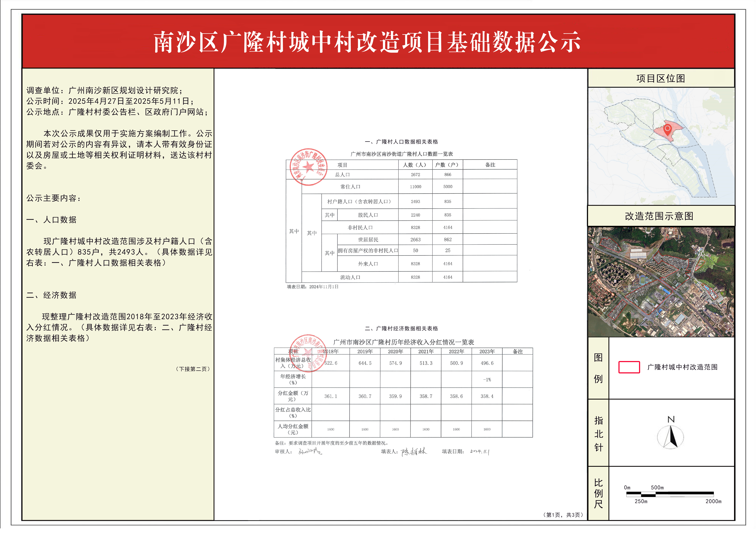Click the 广隆村城中村改造范围 legend label

point(683,367)
